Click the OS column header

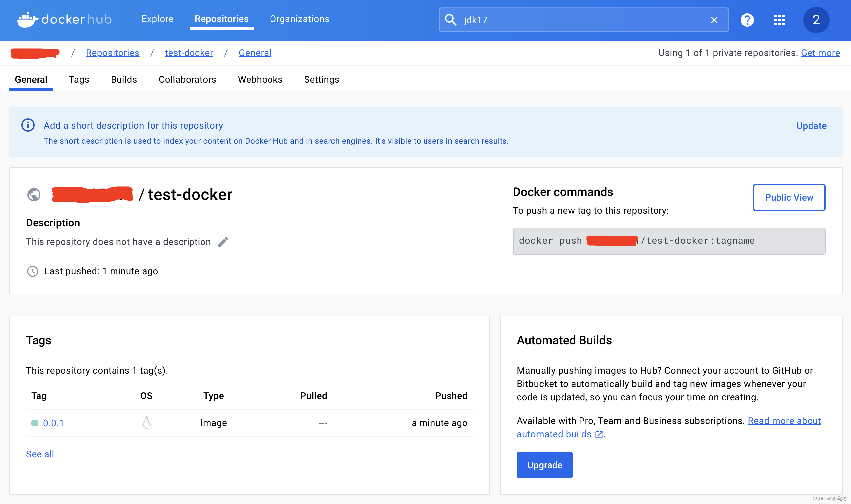coord(146,396)
